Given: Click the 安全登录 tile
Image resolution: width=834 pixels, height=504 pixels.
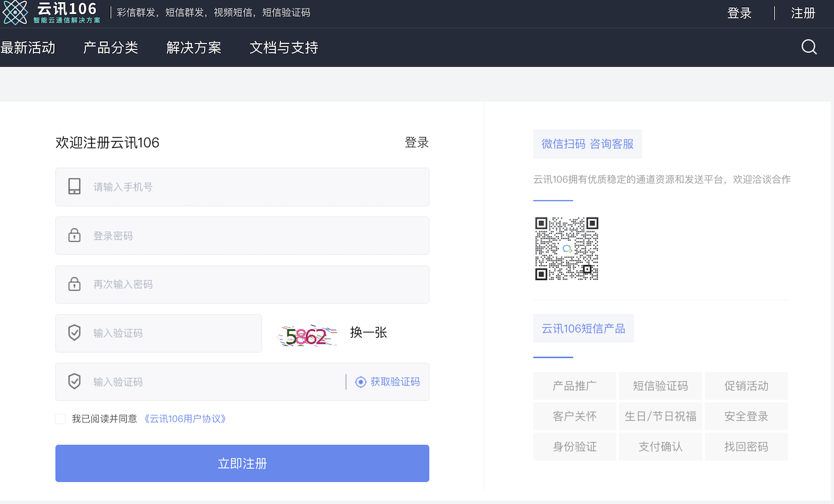Looking at the screenshot, I should click(746, 416).
